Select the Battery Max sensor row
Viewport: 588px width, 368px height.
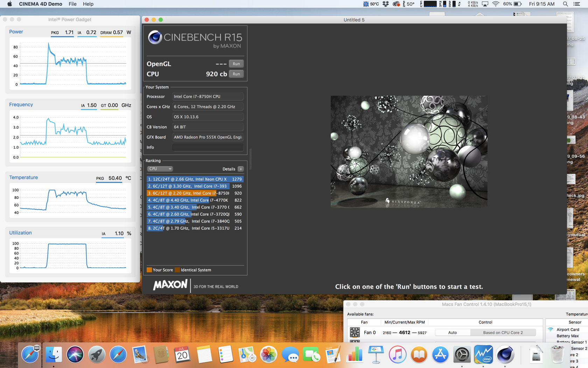(x=567, y=336)
